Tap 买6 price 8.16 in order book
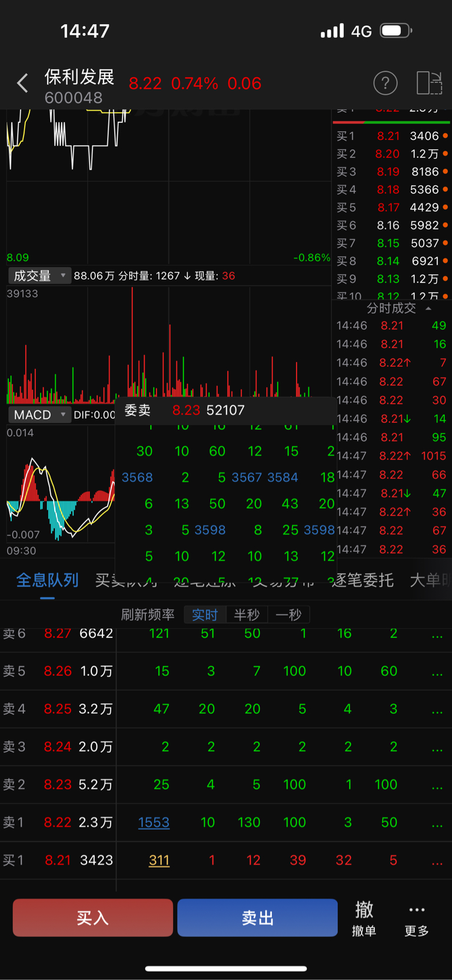This screenshot has height=980, width=452. coord(388,225)
